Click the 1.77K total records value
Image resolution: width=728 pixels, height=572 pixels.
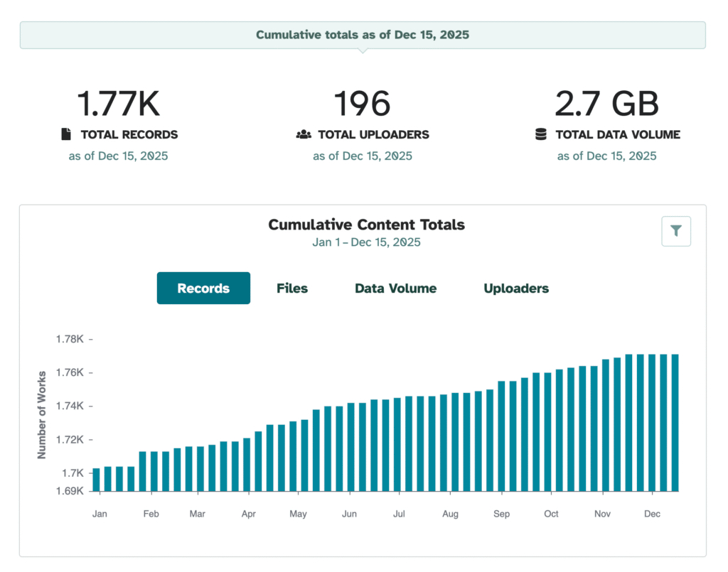tap(119, 104)
